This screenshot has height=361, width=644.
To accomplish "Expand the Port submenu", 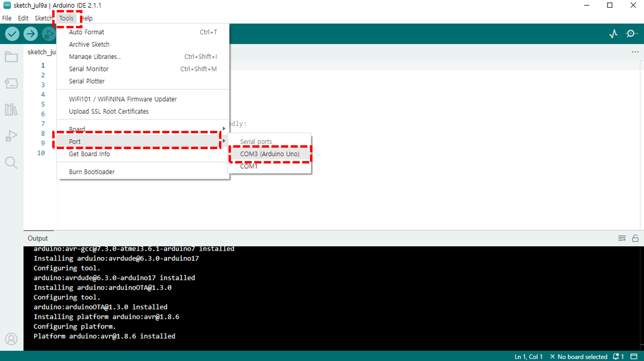I will (143, 141).
